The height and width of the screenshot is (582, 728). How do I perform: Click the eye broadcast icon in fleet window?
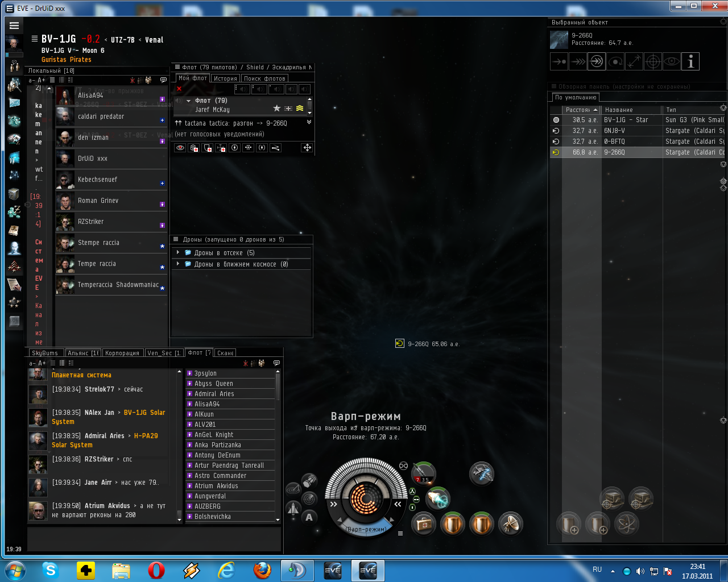pyautogui.click(x=180, y=148)
